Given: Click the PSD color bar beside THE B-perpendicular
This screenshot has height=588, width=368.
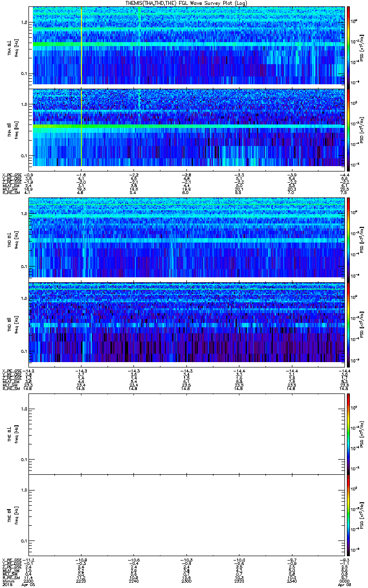Looking at the screenshot, I should click(348, 434).
